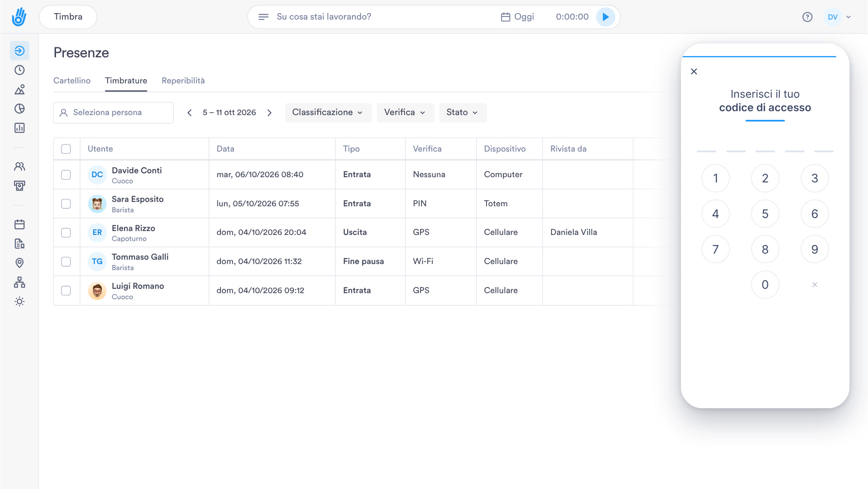Click the 'Su cosa stai lavorando?' field
868x489 pixels.
coord(324,17)
